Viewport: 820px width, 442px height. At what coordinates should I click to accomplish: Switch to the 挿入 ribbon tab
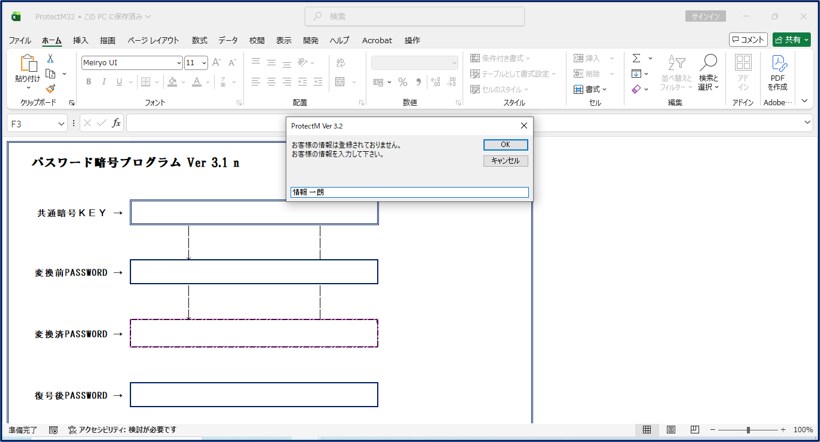click(x=80, y=40)
